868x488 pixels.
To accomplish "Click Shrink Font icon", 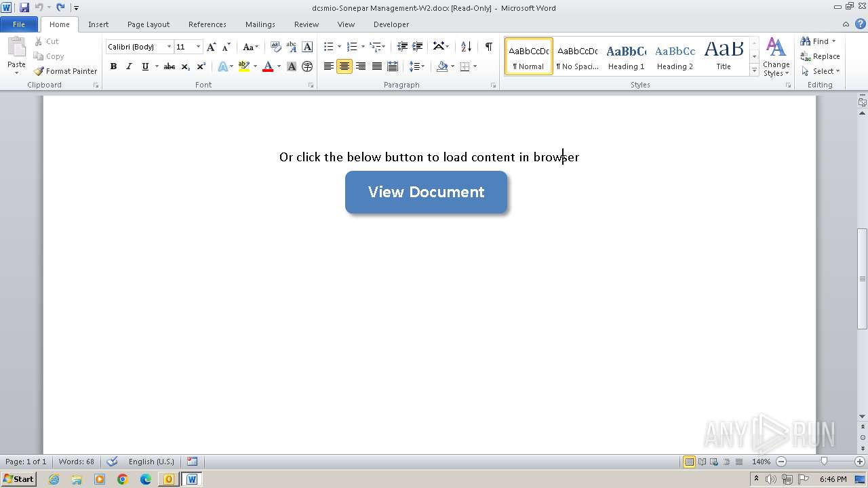I will (226, 47).
